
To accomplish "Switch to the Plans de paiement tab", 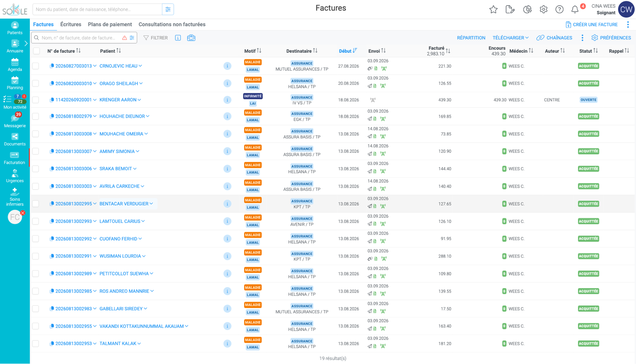I will point(110,25).
